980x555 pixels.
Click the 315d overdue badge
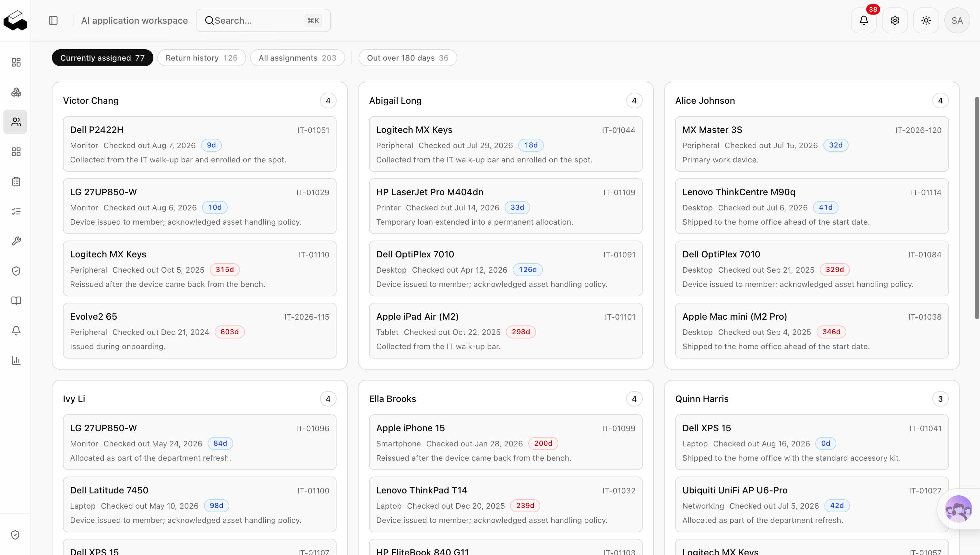coord(225,270)
